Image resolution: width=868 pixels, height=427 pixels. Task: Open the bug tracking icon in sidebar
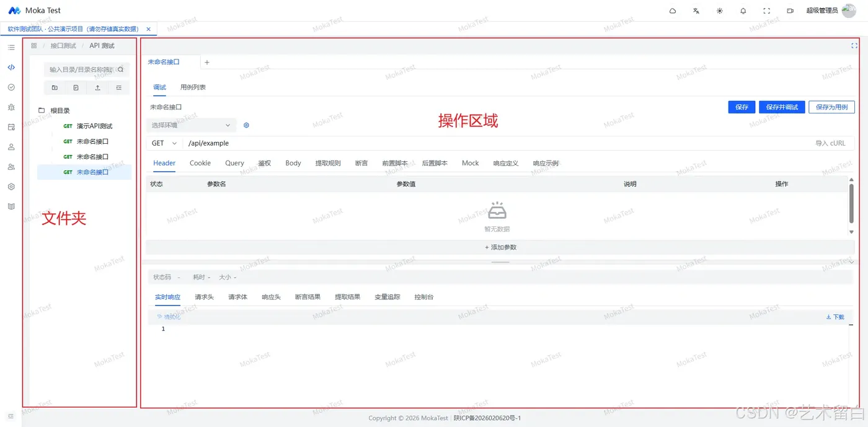[11, 107]
